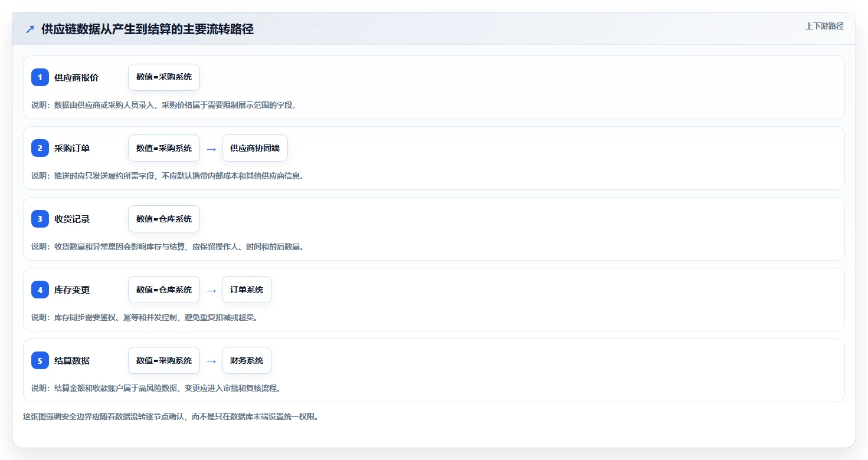Image resolution: width=868 pixels, height=460 pixels.
Task: Click the description starting 收货数量和异常原因
Action: click(x=168, y=247)
